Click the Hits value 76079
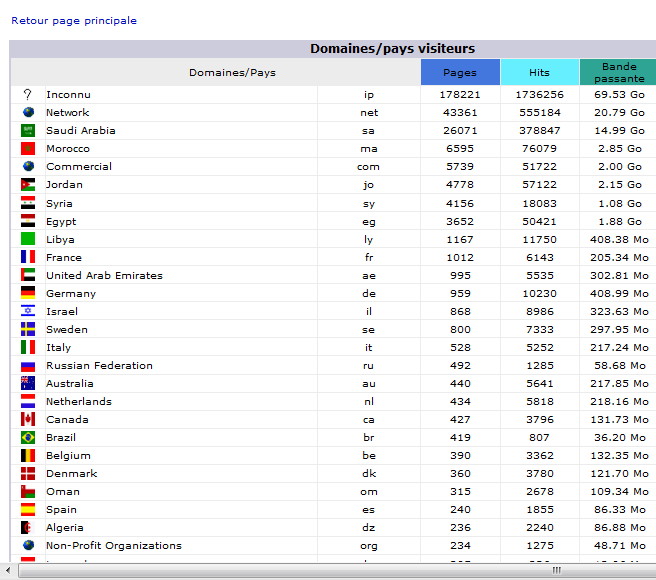656x580 pixels. coord(539,149)
